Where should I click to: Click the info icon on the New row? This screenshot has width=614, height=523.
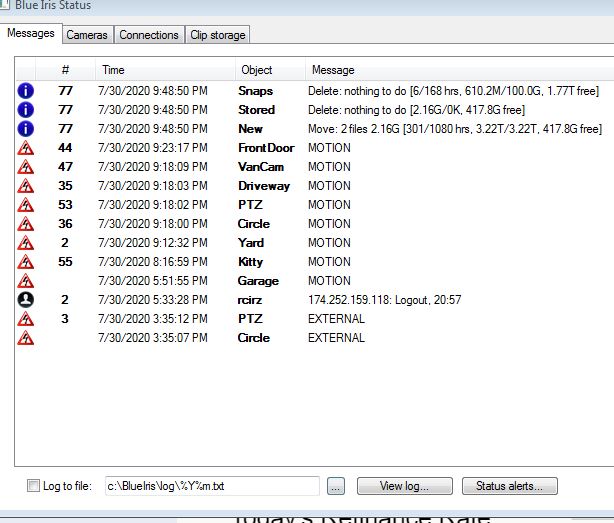25,129
